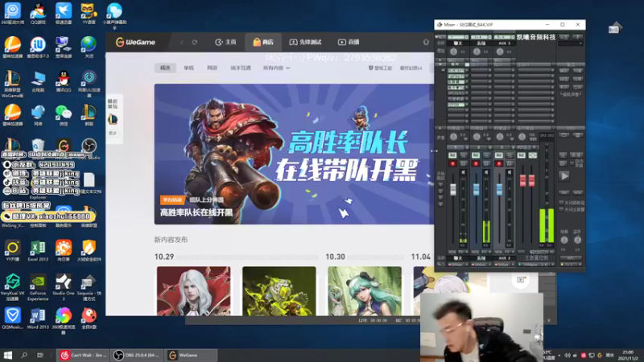Toggle record arm on Mixer channel 1
644x362 pixels.
tap(452, 163)
